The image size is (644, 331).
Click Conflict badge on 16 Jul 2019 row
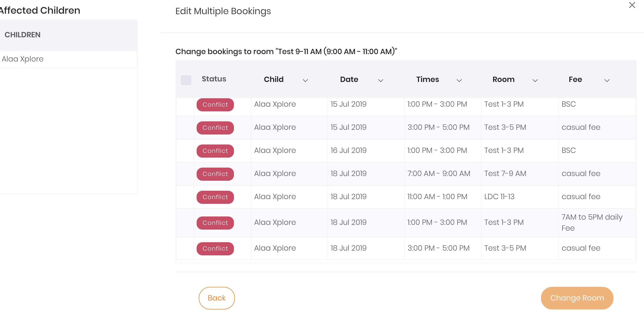coord(215,151)
